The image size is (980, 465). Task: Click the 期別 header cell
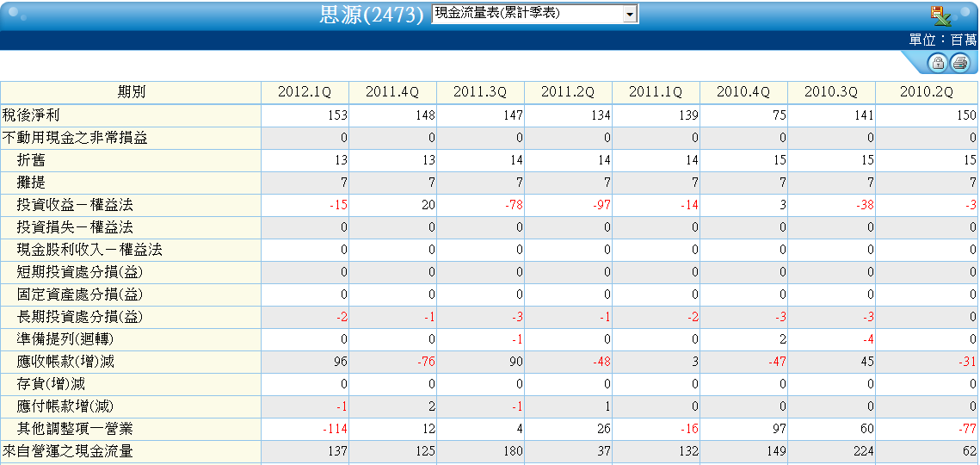[131, 93]
